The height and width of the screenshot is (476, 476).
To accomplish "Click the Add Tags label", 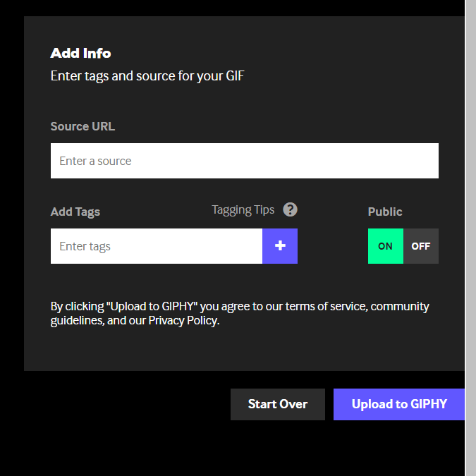I will click(x=75, y=212).
